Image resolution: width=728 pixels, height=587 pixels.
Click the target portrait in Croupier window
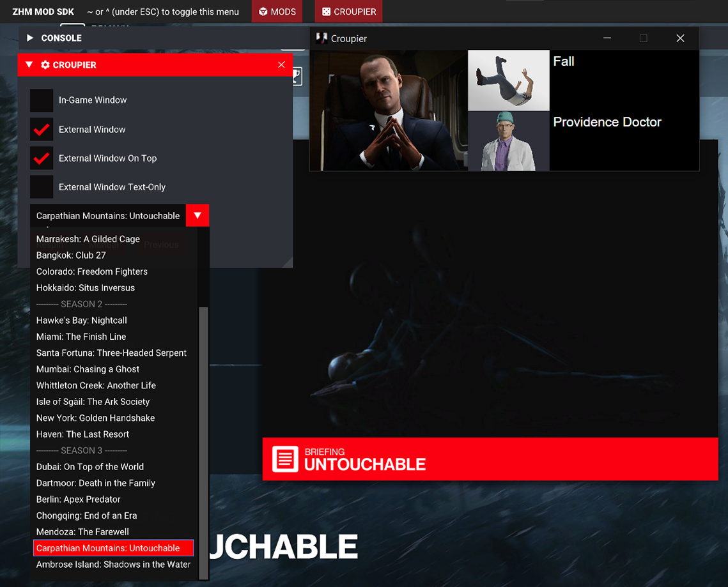coord(389,111)
